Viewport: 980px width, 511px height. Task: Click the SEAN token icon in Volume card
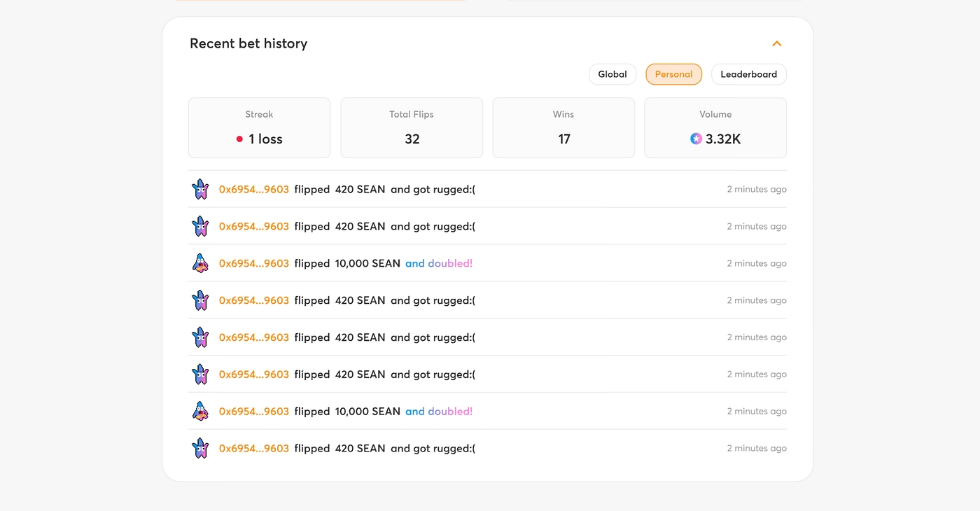point(696,139)
